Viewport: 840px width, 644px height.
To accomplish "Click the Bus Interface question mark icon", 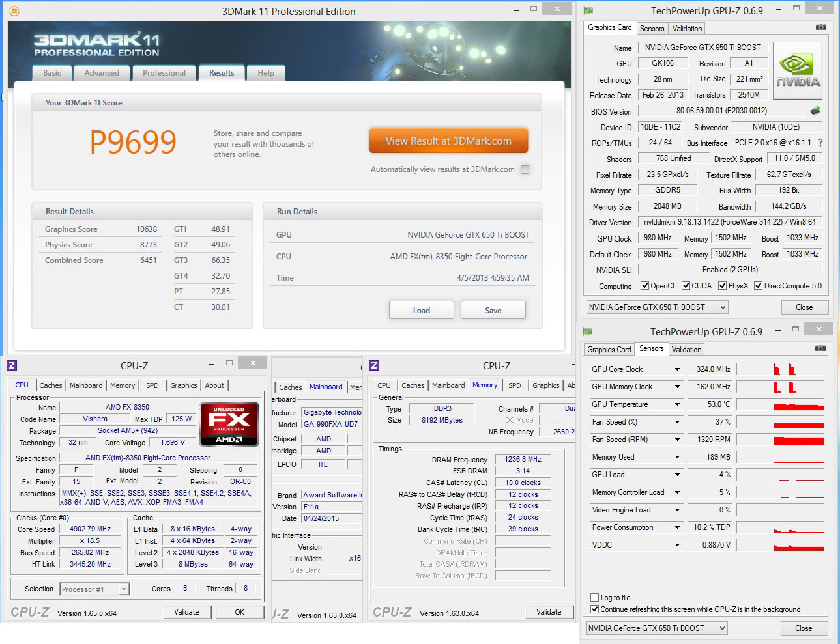I will click(820, 143).
